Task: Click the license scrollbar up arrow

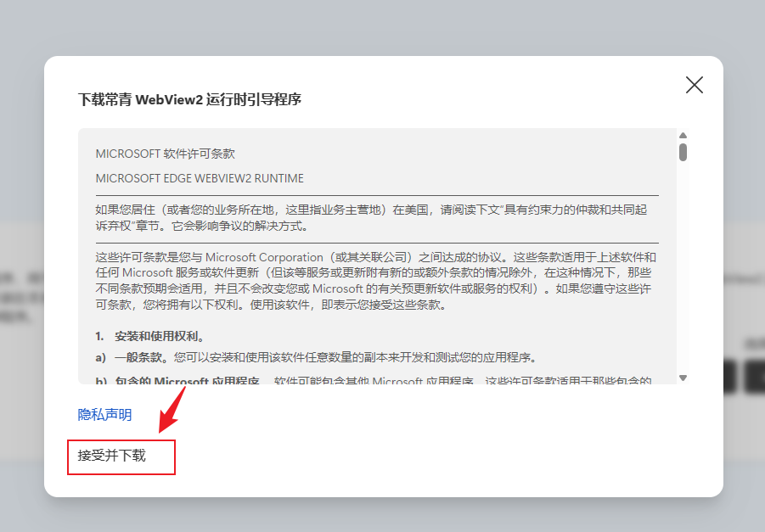Action: pos(683,136)
